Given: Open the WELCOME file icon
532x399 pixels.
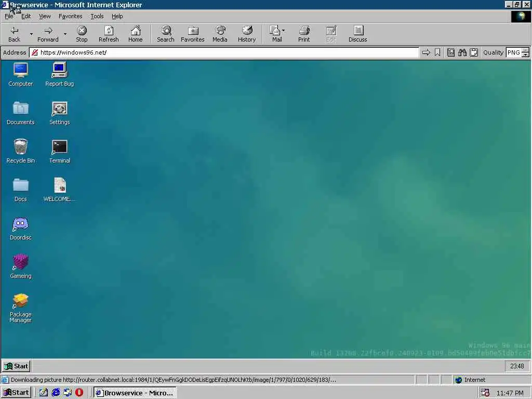Looking at the screenshot, I should pos(59,190).
